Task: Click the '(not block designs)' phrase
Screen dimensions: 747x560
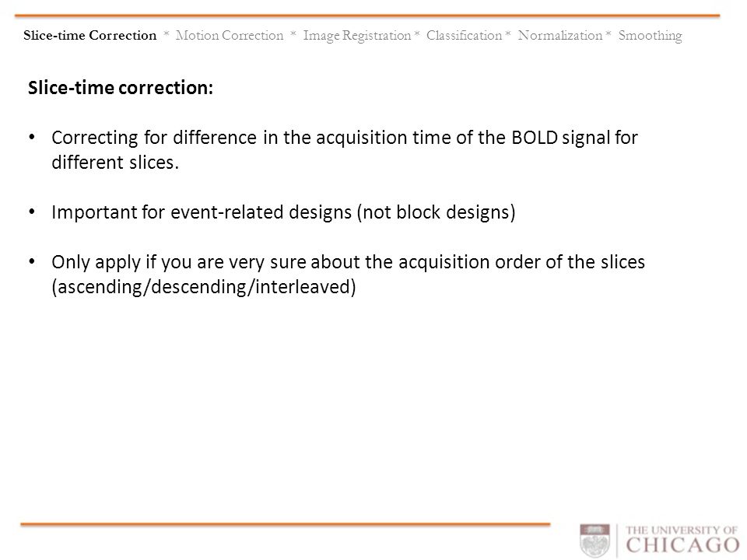Action: [x=436, y=212]
